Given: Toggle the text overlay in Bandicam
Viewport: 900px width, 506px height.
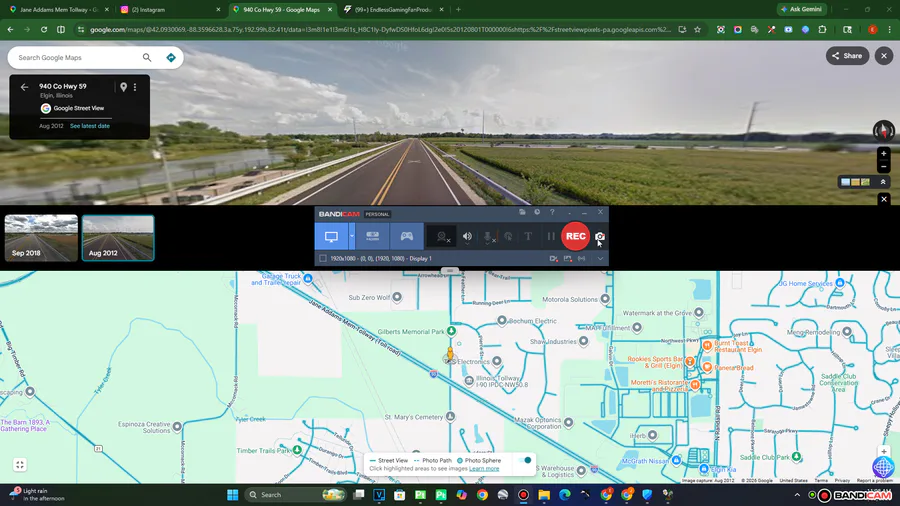Looking at the screenshot, I should click(x=528, y=236).
